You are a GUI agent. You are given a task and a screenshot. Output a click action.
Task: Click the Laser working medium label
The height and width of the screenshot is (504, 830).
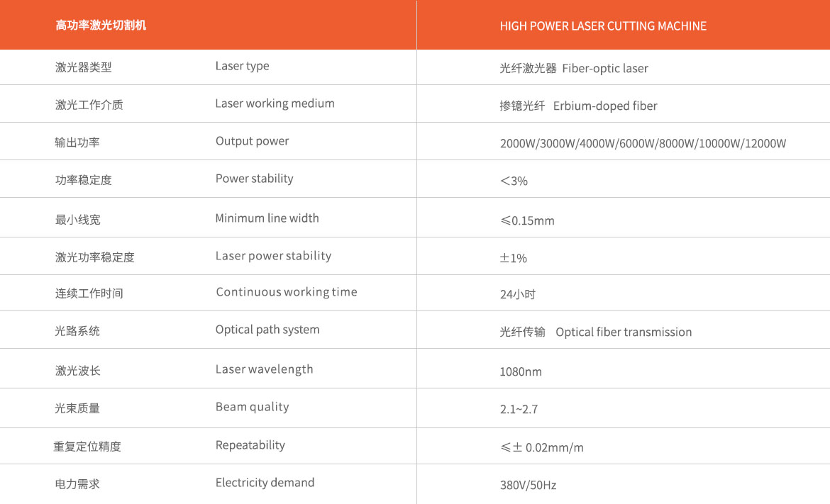pos(275,103)
